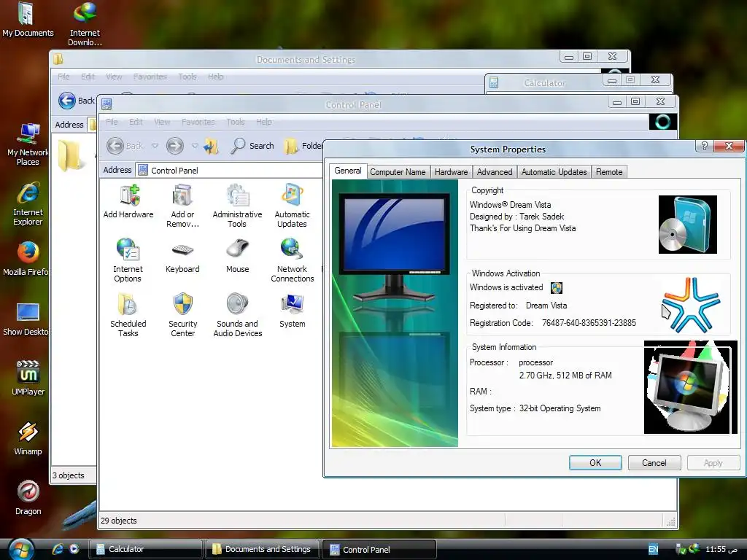Click the Folders toolbar button
The height and width of the screenshot is (560, 747).
point(303,146)
